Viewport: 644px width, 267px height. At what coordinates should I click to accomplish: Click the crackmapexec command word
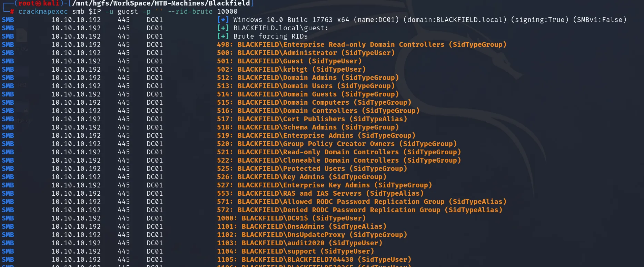43,11
